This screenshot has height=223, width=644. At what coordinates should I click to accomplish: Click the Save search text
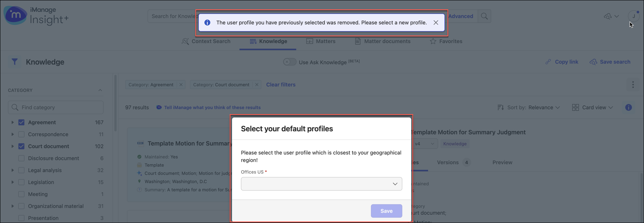(x=615, y=62)
